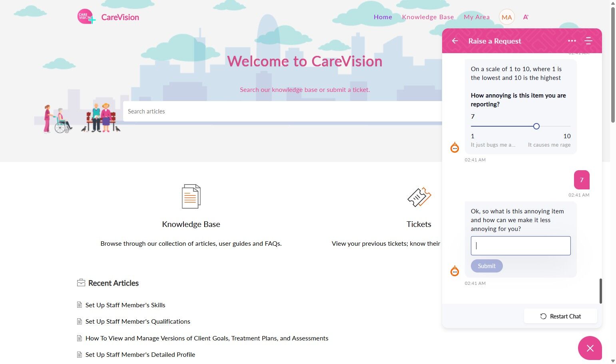Open the My Area navigation item
Image resolution: width=616 pixels, height=364 pixels.
(477, 17)
